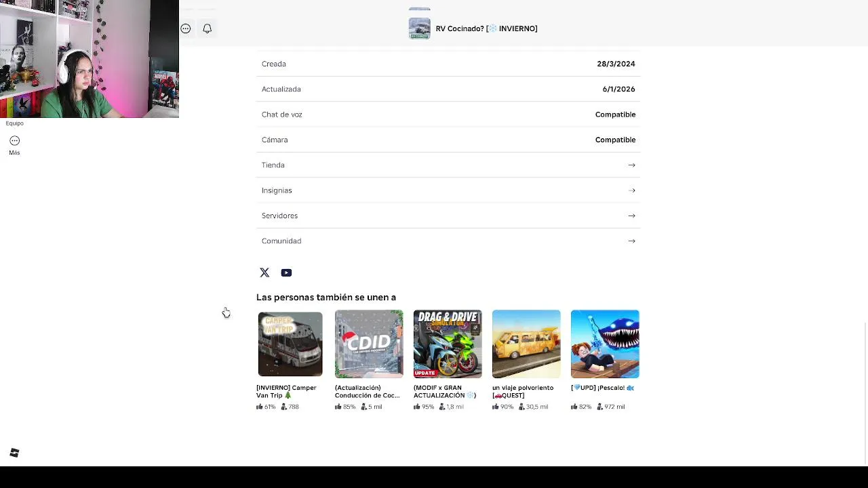Click the RV Cocinado? [INVIERNO] header title

[486, 28]
